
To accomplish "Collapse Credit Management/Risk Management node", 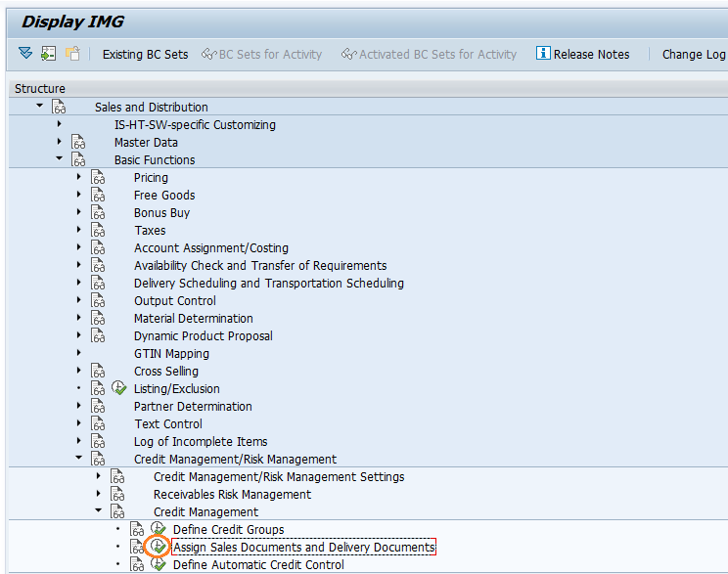I will 79,458.
